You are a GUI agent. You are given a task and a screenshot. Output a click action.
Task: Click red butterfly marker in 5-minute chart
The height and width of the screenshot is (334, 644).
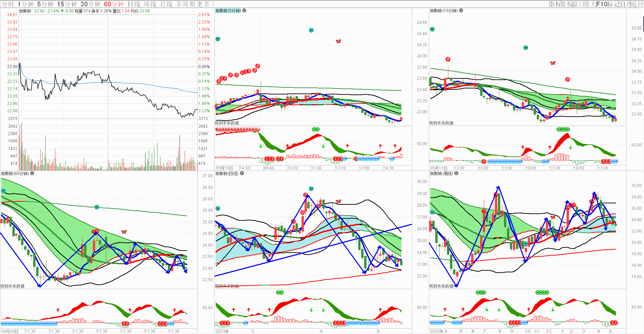click(338, 41)
